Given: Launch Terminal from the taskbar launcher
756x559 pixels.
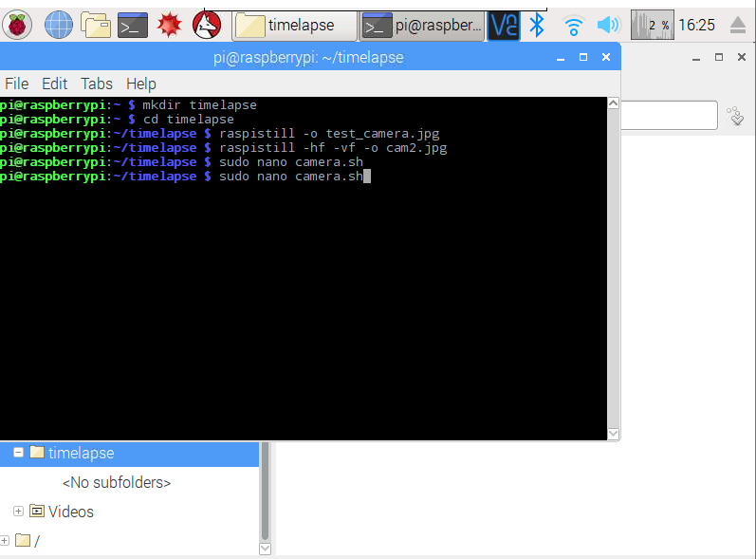Looking at the screenshot, I should point(132,25).
